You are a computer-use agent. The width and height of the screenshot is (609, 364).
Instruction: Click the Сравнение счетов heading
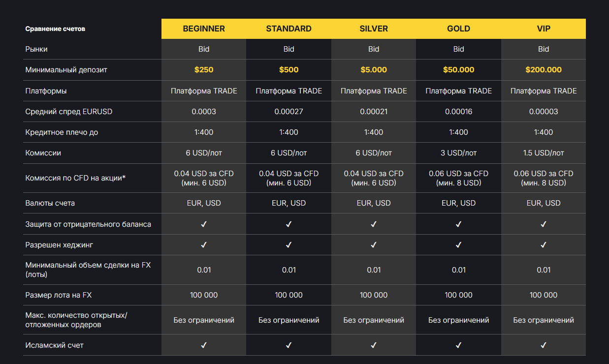coord(55,29)
